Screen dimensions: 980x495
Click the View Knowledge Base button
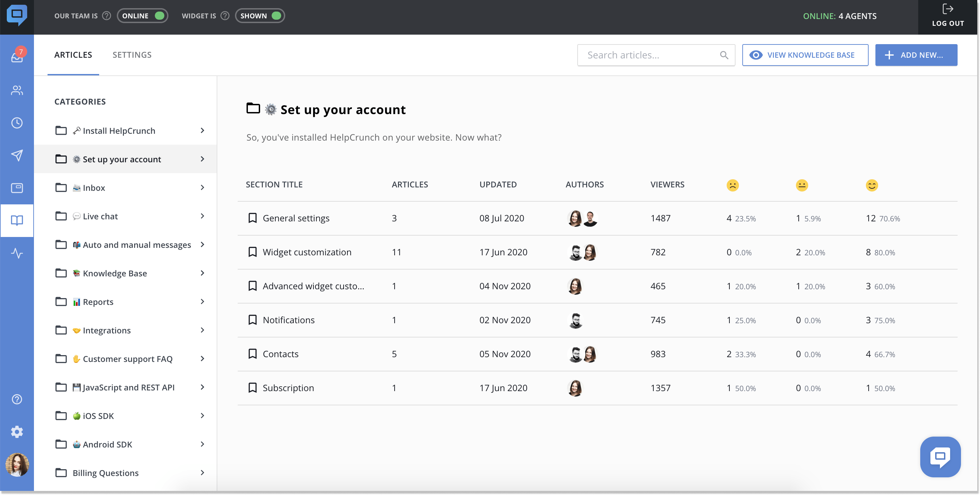(x=805, y=55)
